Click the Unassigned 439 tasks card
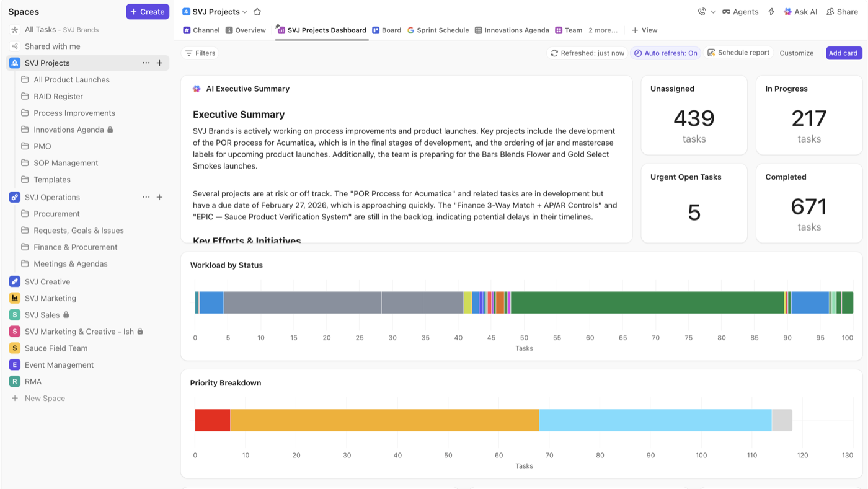 [694, 115]
